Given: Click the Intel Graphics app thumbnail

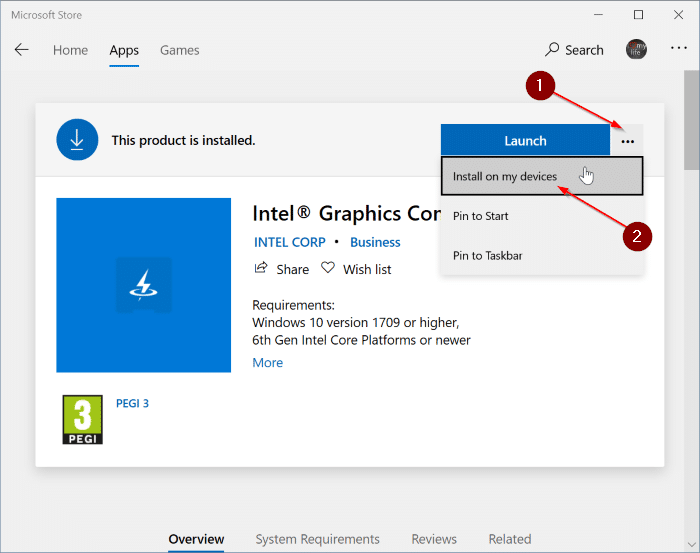Looking at the screenshot, I should [x=144, y=285].
